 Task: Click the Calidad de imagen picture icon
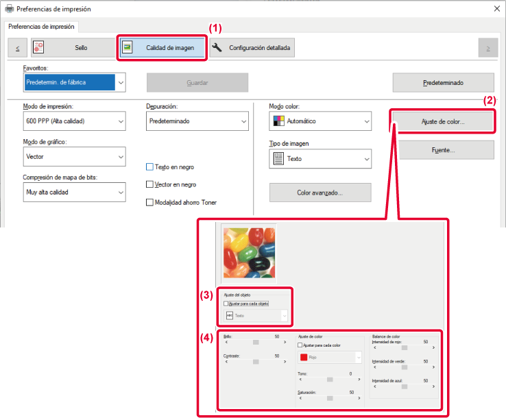(x=127, y=47)
